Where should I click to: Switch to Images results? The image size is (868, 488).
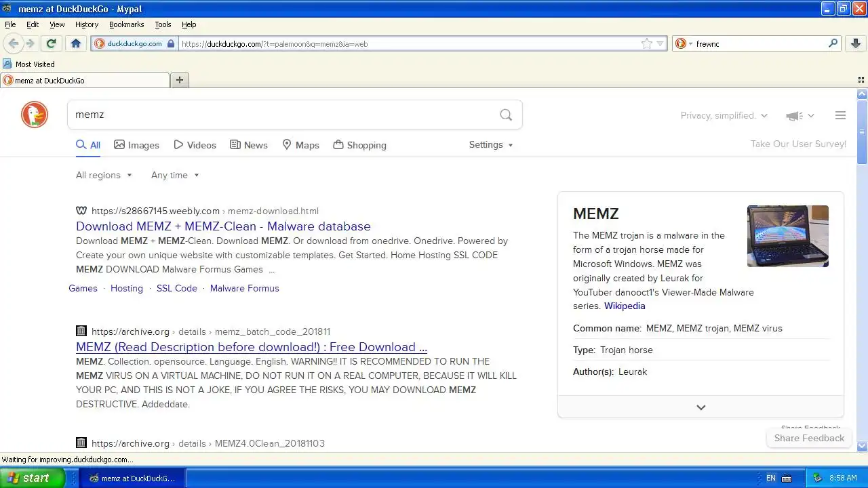coord(136,145)
